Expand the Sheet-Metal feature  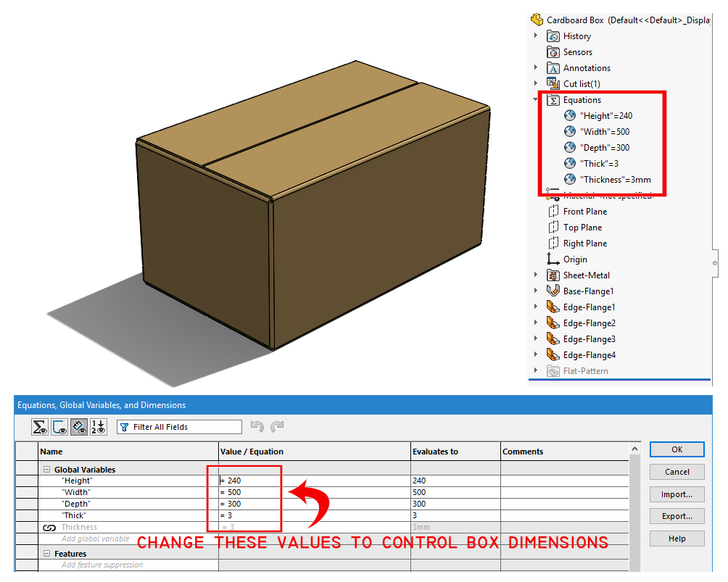click(536, 275)
